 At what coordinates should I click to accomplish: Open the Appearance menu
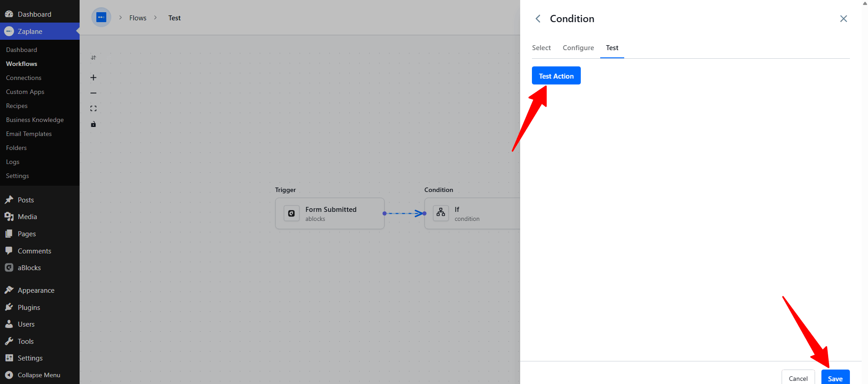40,290
